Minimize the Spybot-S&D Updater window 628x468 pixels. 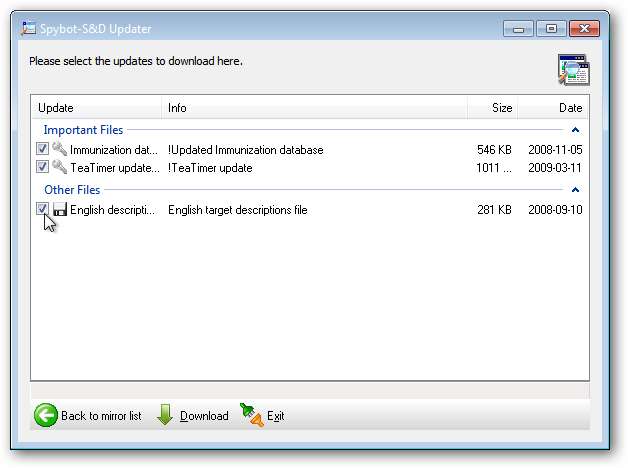(518, 29)
